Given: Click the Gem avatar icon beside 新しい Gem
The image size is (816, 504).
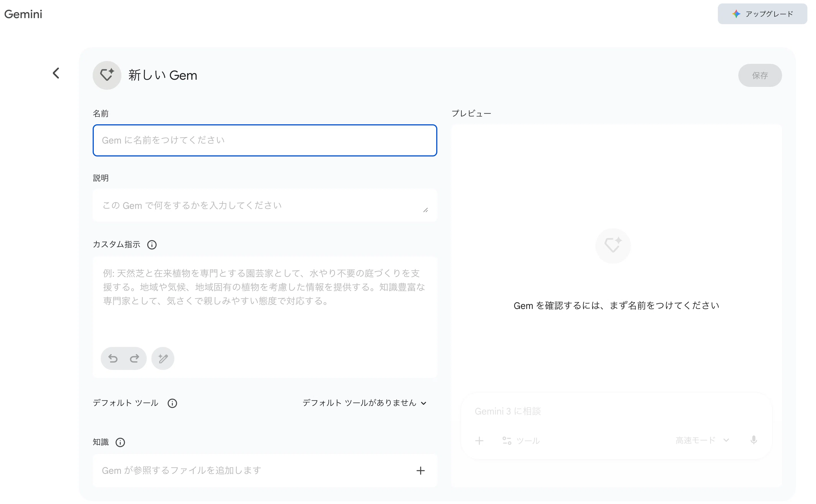Looking at the screenshot, I should click(x=107, y=75).
